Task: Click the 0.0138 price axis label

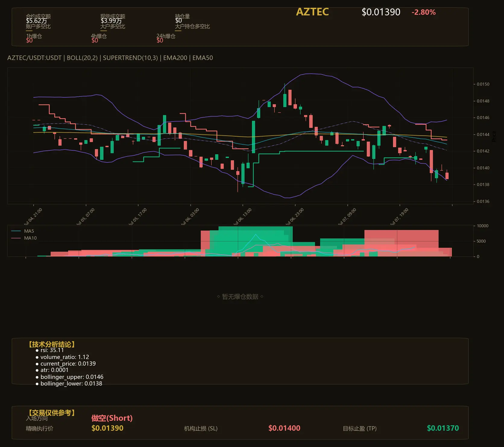Action: [x=483, y=184]
